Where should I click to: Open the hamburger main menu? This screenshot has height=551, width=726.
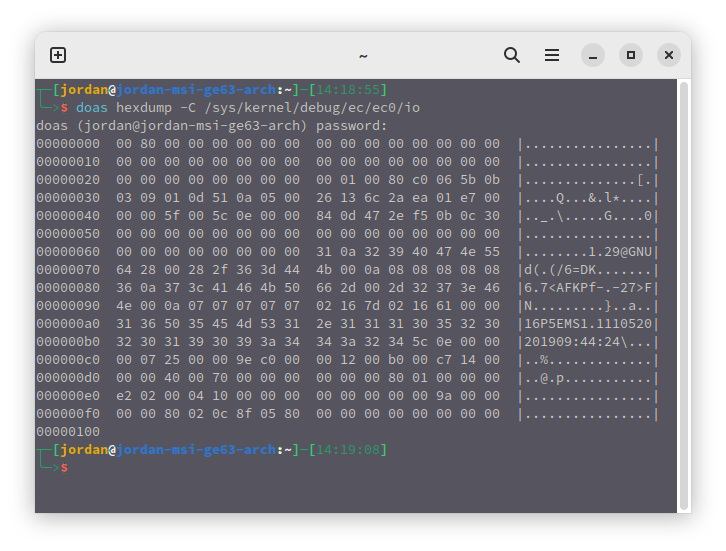tap(551, 55)
